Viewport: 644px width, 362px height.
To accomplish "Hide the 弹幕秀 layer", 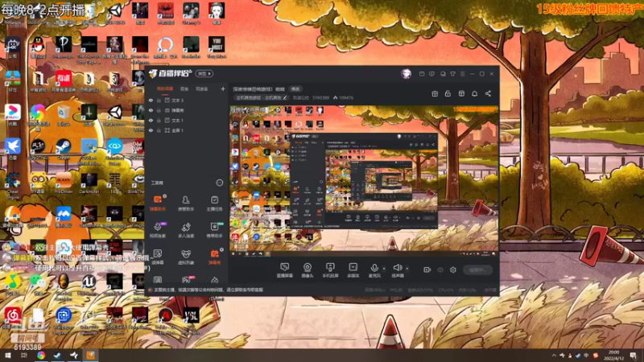I will tap(151, 110).
